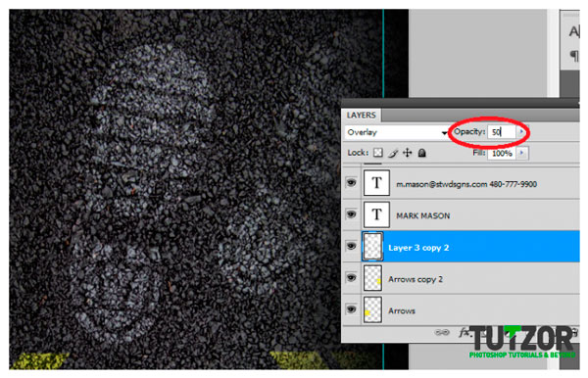The width and height of the screenshot is (588, 378).
Task: Click the link layers chain icon
Action: pos(442,332)
